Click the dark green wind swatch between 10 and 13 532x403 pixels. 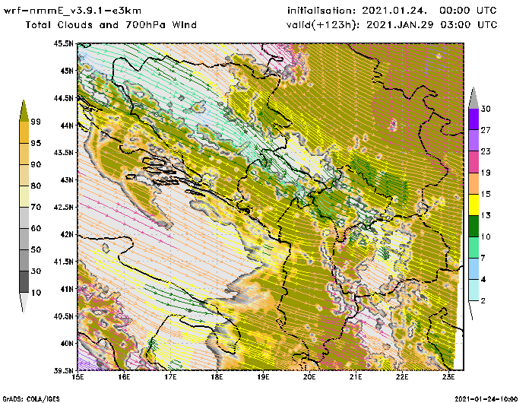pyautogui.click(x=473, y=226)
